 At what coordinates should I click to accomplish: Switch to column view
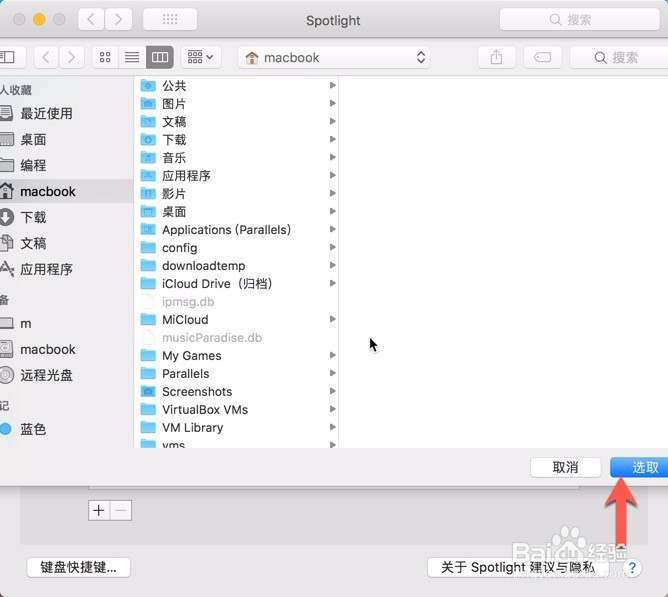click(x=160, y=57)
